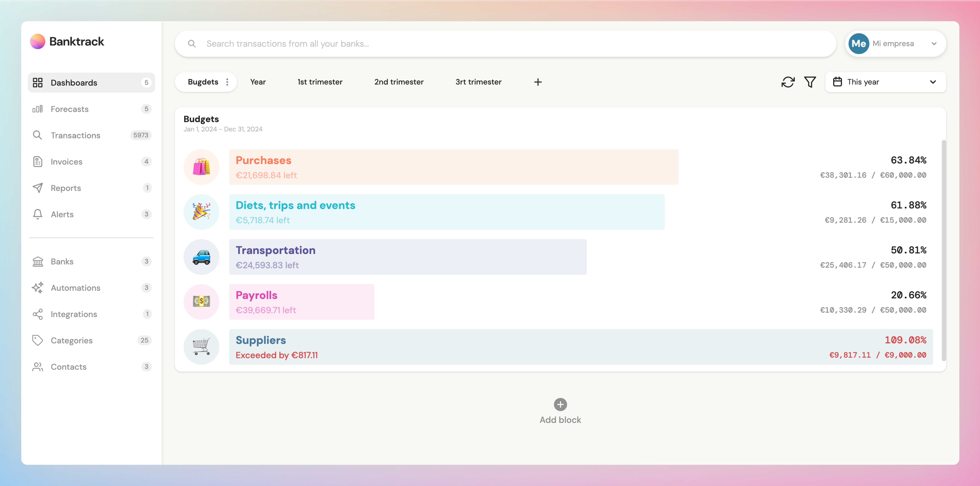
Task: Open the Reports section
Action: (x=66, y=188)
